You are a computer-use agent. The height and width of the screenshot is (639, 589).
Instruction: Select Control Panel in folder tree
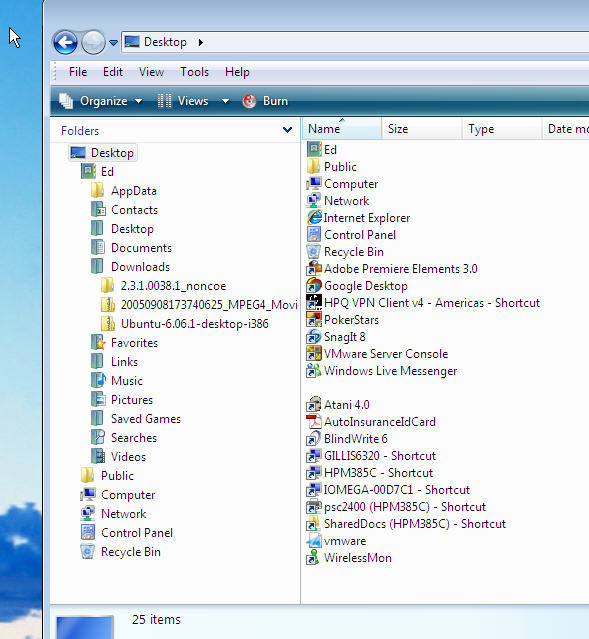127,533
